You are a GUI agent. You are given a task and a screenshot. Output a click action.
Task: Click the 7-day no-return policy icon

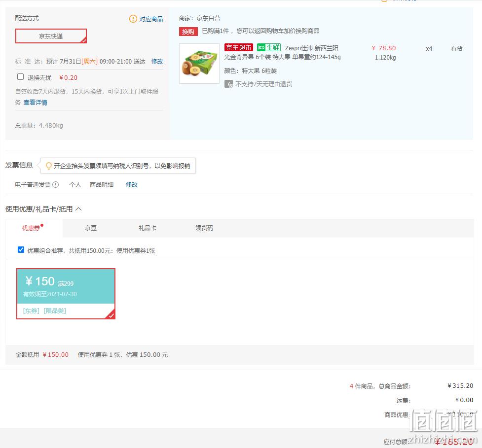click(x=228, y=84)
